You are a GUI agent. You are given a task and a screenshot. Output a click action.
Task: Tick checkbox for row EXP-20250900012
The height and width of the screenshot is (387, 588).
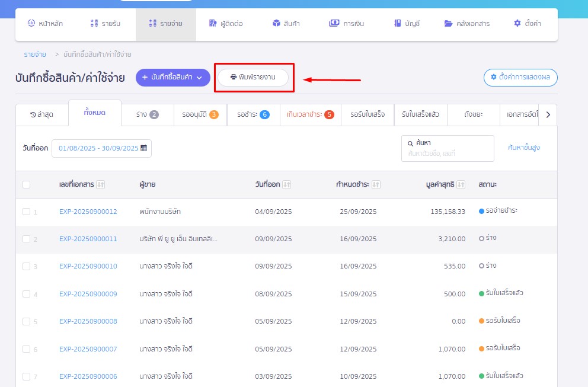click(x=26, y=212)
